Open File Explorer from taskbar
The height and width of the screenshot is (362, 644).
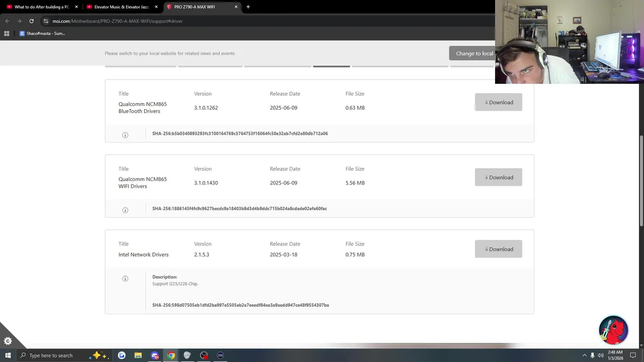138,355
